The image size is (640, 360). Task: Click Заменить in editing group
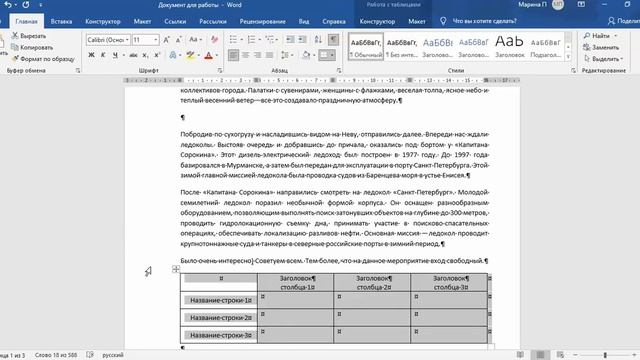pos(601,47)
